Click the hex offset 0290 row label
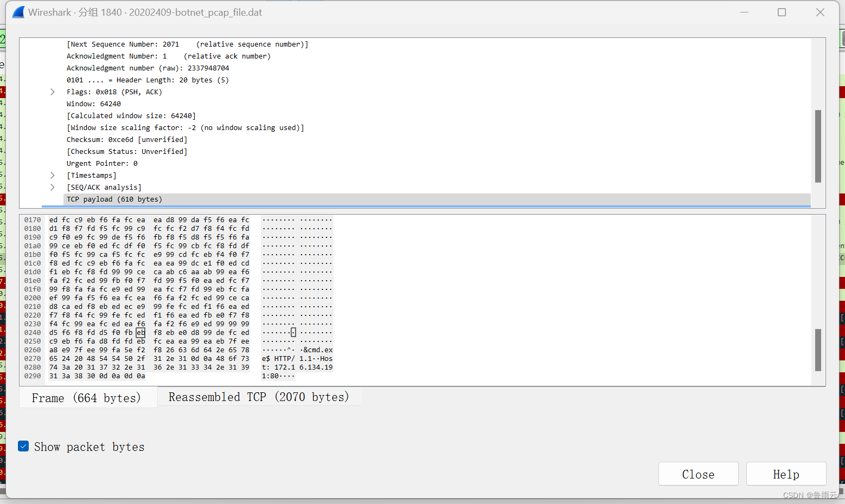 (33, 376)
